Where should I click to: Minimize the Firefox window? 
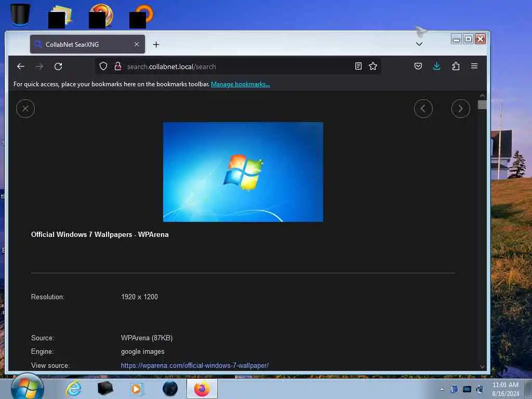pos(456,39)
